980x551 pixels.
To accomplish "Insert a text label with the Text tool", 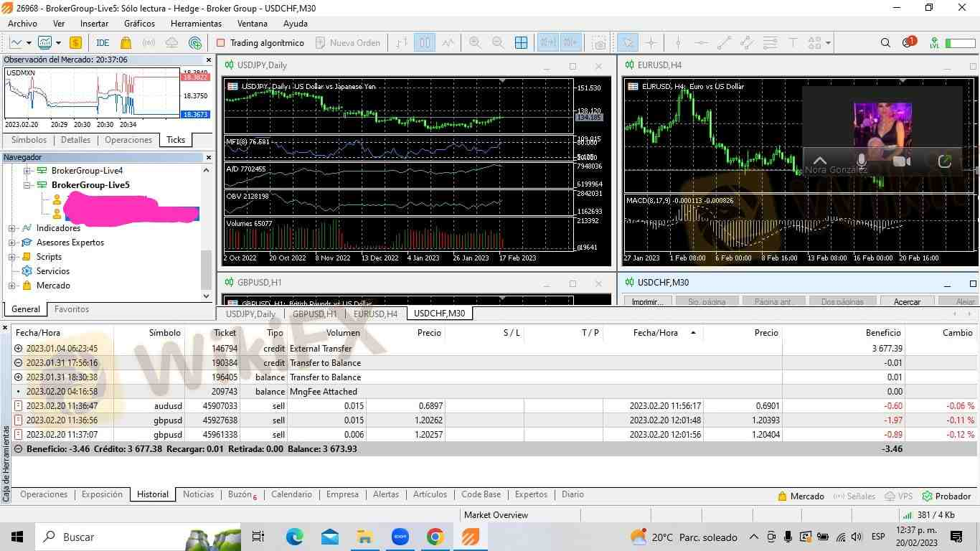I will (793, 42).
